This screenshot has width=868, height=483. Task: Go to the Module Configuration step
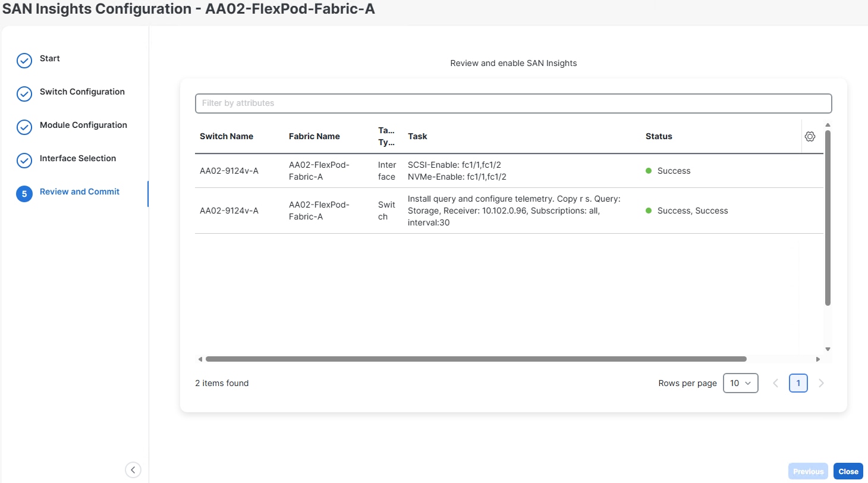coord(83,125)
